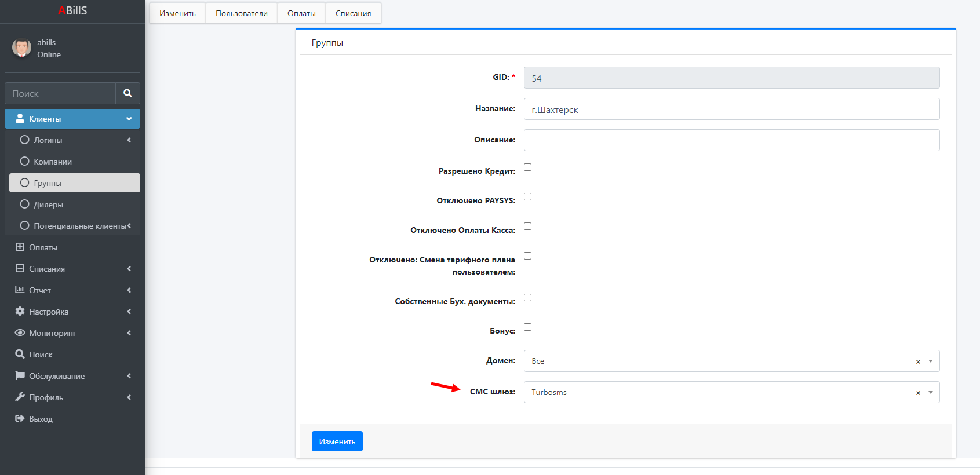Click the Обслуживание flag icon
980x475 pixels.
20,376
